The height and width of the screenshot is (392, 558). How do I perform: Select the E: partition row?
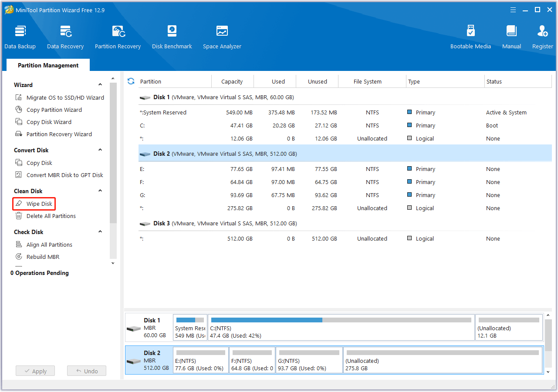pos(345,169)
